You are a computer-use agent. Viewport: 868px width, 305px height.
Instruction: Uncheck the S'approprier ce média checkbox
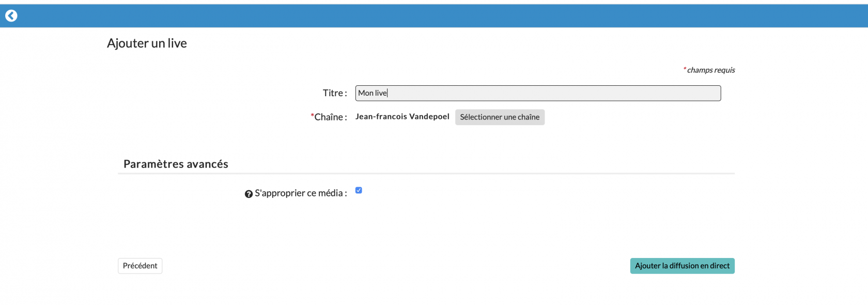click(x=359, y=190)
